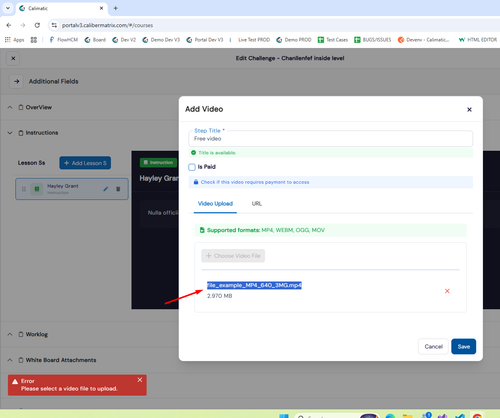Expand White Board Attachments section chevron
This screenshot has width=500, height=418.
pos(10,360)
